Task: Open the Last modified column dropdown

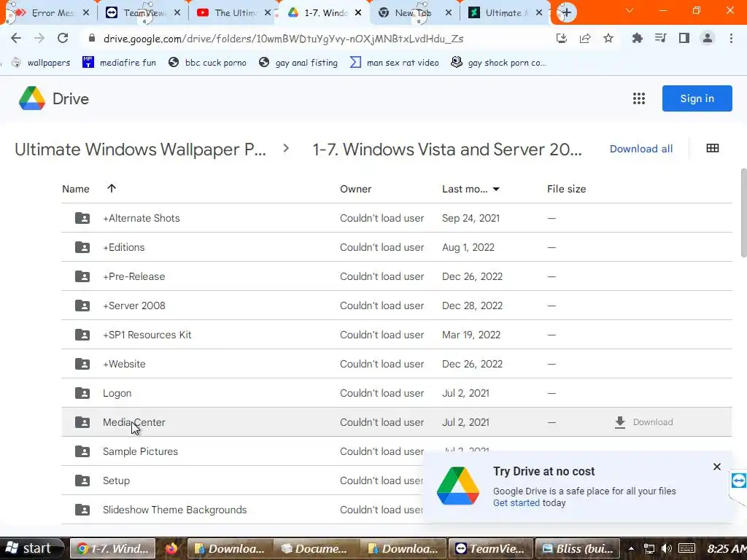Action: tap(496, 189)
